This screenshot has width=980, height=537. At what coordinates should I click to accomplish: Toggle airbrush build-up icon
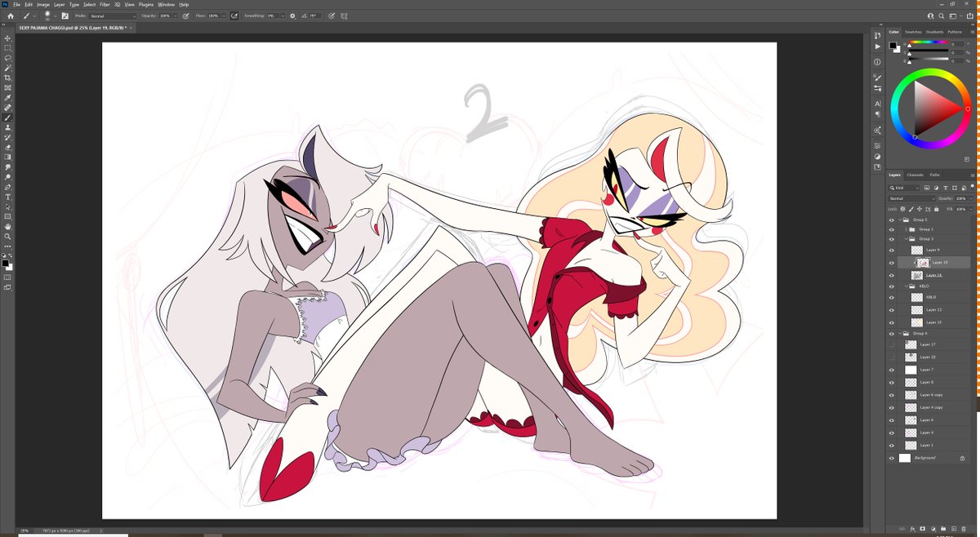pos(234,16)
